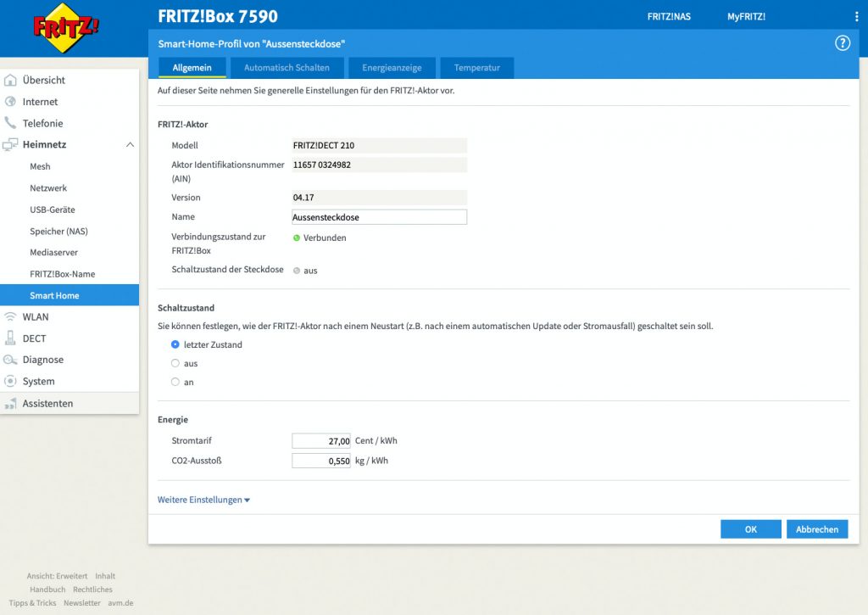Click the Version value '04.17'
The width and height of the screenshot is (868, 615).
[x=379, y=198]
